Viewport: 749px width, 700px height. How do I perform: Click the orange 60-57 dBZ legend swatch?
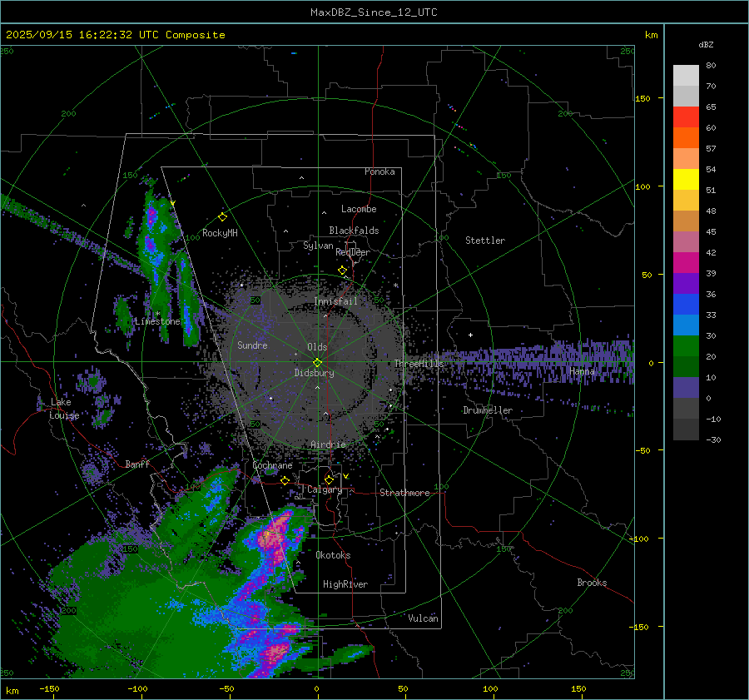(x=686, y=138)
